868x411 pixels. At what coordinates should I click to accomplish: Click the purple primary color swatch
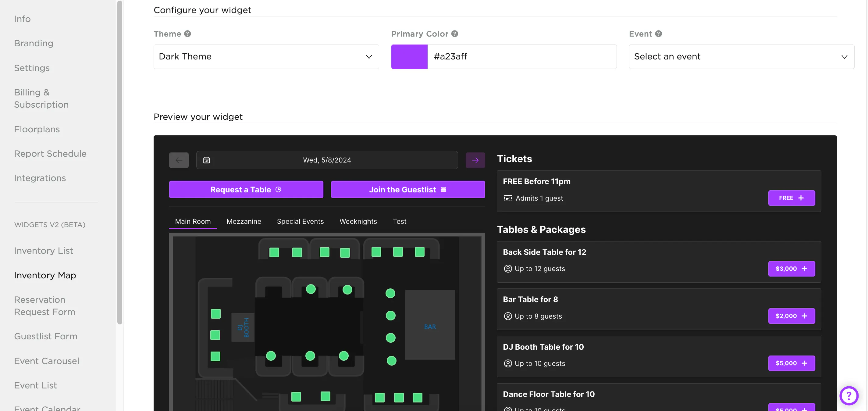pyautogui.click(x=409, y=57)
